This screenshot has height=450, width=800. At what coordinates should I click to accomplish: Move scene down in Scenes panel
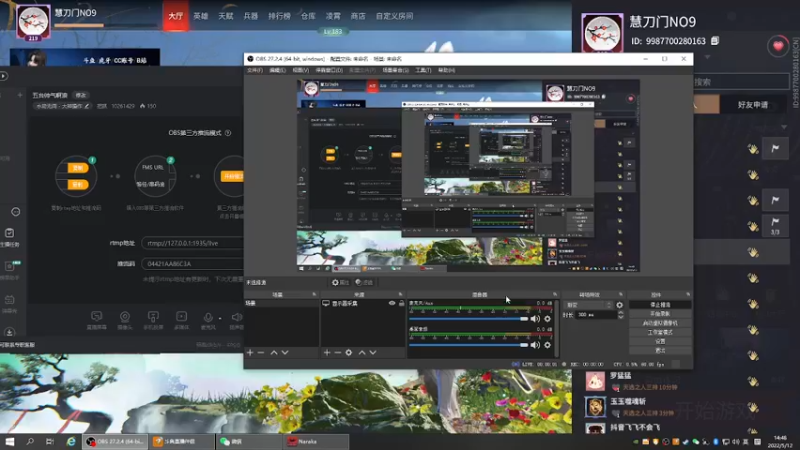[x=285, y=353]
